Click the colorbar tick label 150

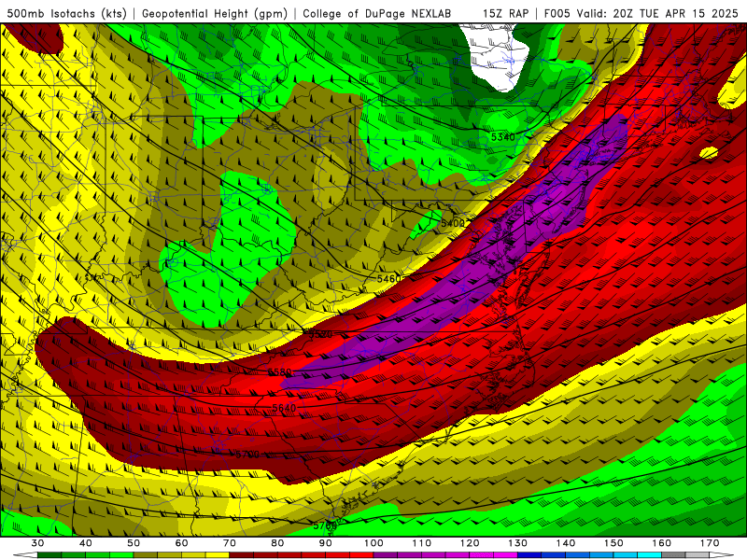tap(613, 543)
